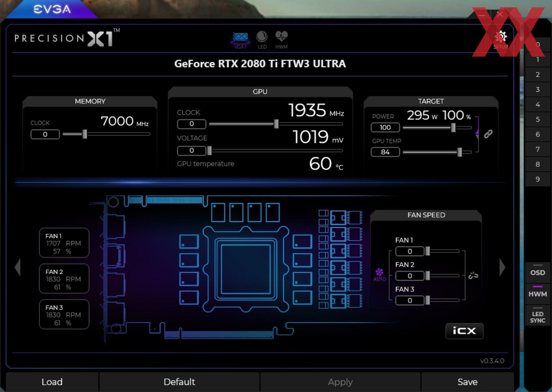The image size is (552, 392).
Task: Adjust the GPU clock slider handle
Action: (276, 124)
